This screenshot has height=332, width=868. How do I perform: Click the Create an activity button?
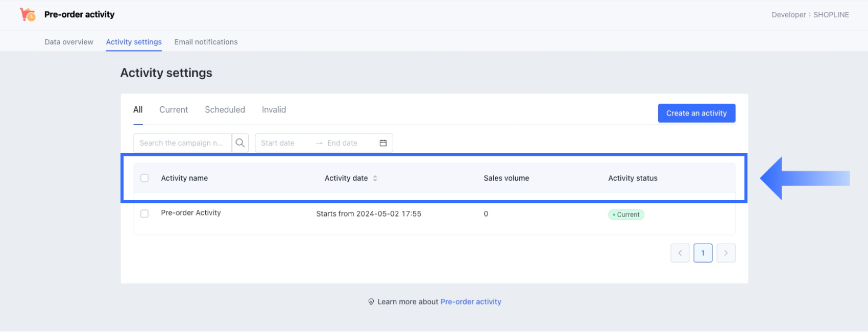(x=696, y=113)
